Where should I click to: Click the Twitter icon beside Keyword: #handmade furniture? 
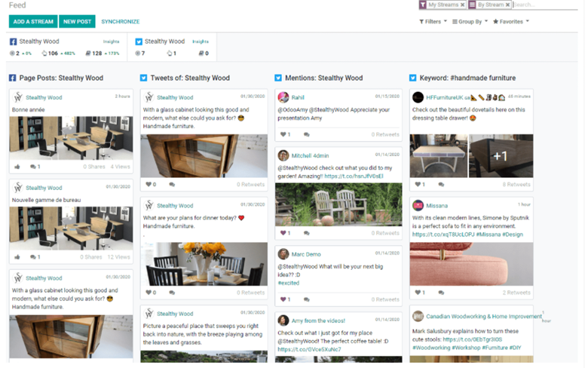[x=412, y=78]
